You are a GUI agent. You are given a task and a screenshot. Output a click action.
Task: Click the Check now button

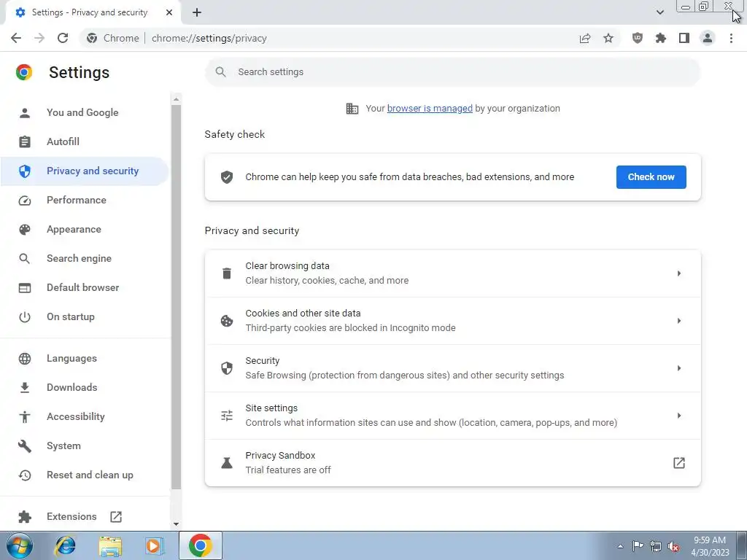651,177
